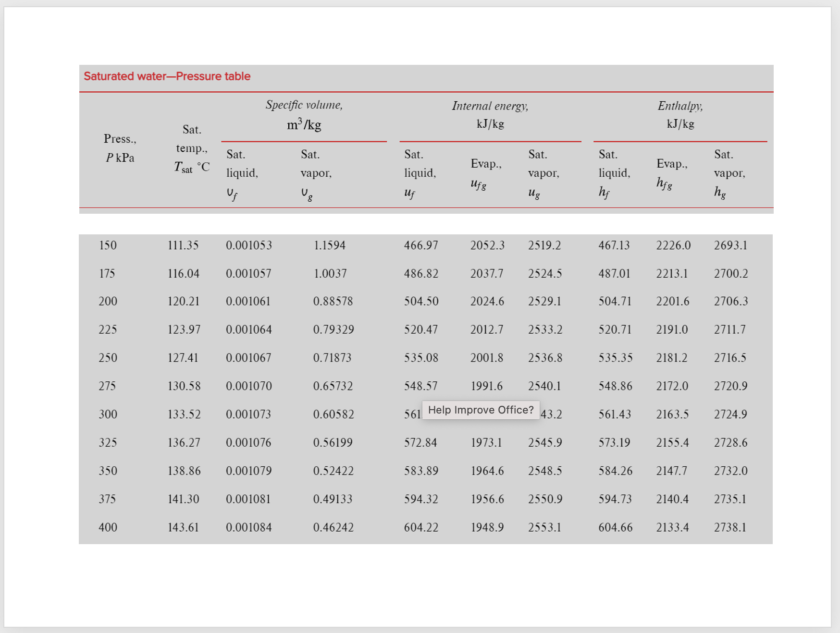Select the Saturated water—Pressure table title

coord(166,76)
